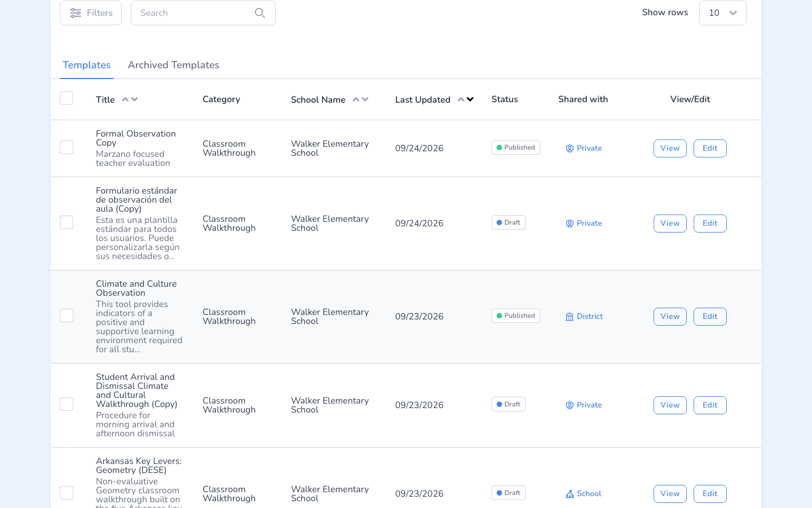812x508 pixels.
Task: Open the Show rows dropdown
Action: coord(723,13)
